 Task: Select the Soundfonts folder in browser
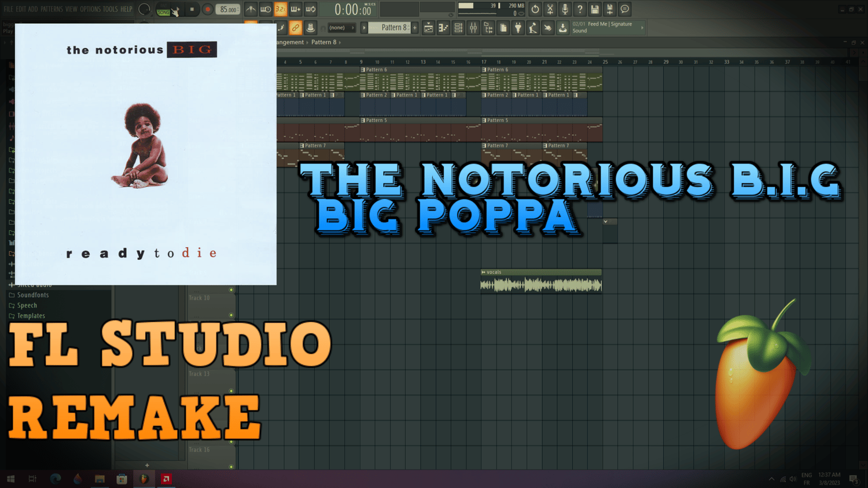click(33, 295)
